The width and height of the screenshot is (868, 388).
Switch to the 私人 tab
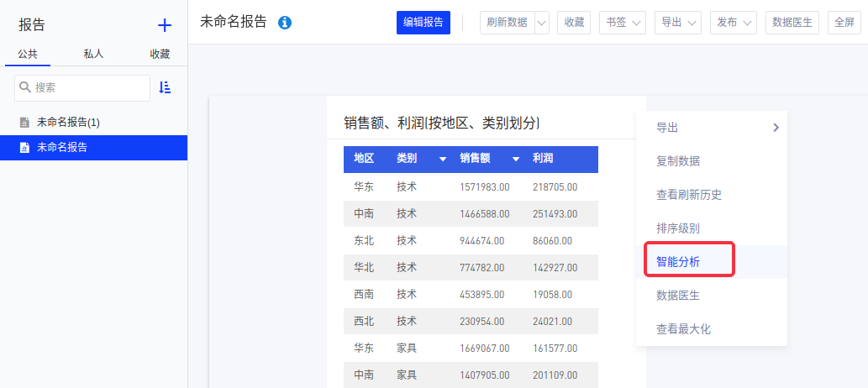93,54
